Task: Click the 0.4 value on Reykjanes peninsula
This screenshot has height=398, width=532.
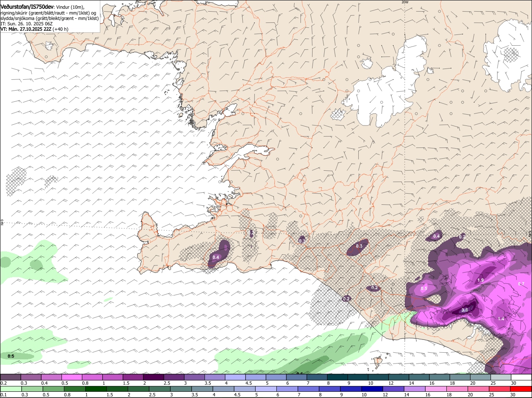Action: (x=216, y=258)
